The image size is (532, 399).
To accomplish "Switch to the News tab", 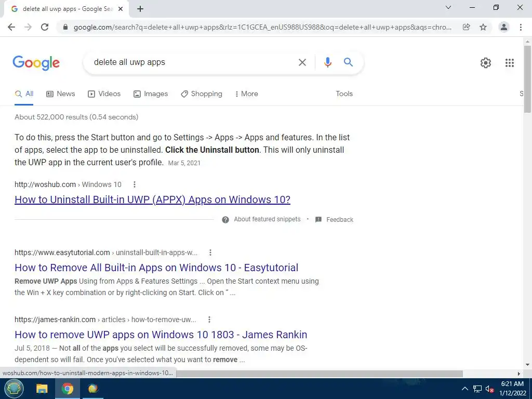I will coord(61,94).
